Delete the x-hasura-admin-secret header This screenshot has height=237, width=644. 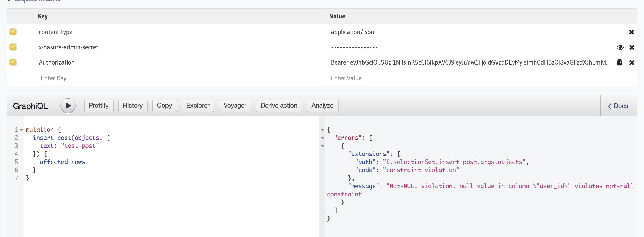(x=631, y=47)
